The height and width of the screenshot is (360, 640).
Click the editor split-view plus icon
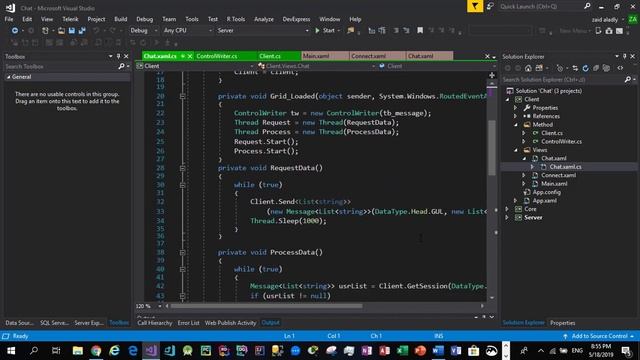492,75
